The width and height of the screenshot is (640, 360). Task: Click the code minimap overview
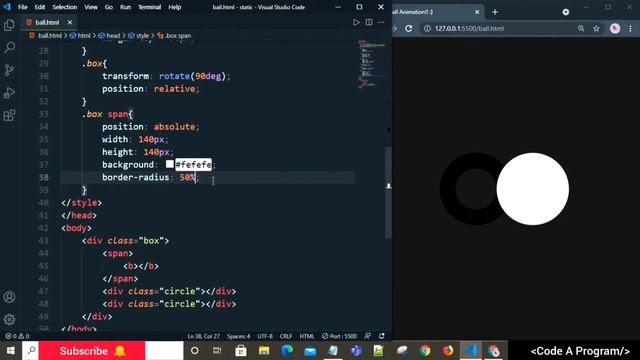pos(371,63)
